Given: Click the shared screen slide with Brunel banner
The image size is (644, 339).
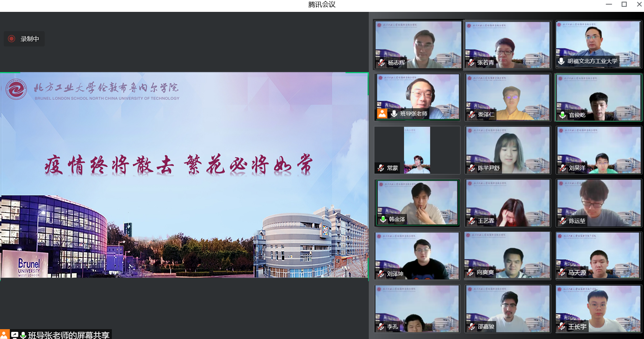Looking at the screenshot, I should [x=184, y=175].
